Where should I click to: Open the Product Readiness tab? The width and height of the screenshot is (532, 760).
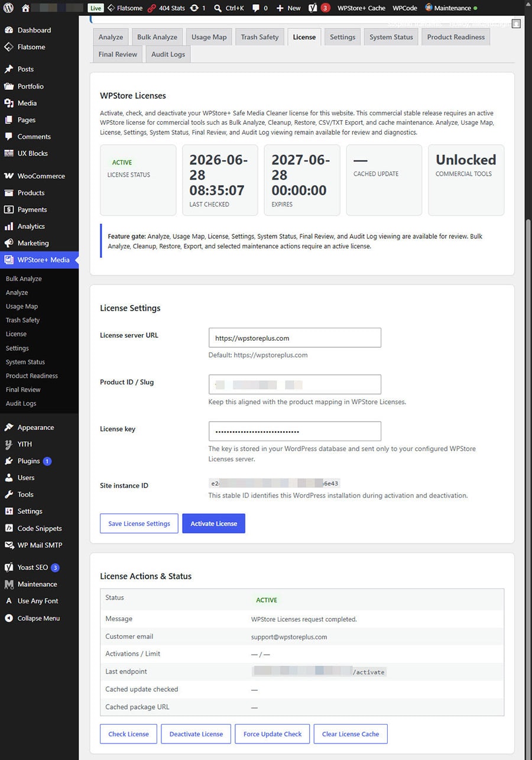click(456, 37)
